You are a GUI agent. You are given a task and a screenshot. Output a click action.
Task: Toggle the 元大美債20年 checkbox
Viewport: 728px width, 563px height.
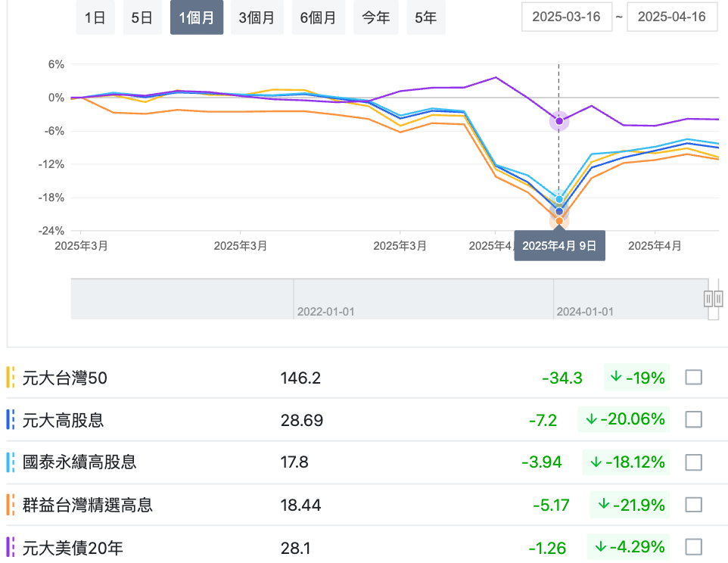point(693,546)
